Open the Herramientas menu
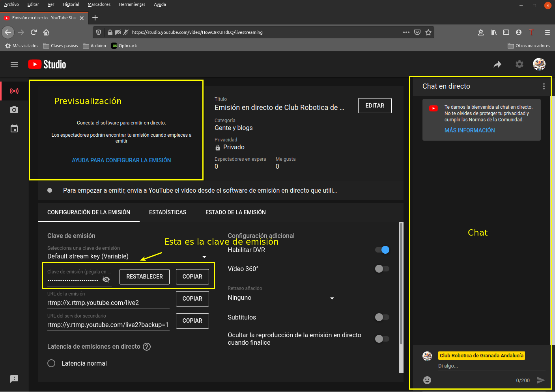 click(x=132, y=4)
